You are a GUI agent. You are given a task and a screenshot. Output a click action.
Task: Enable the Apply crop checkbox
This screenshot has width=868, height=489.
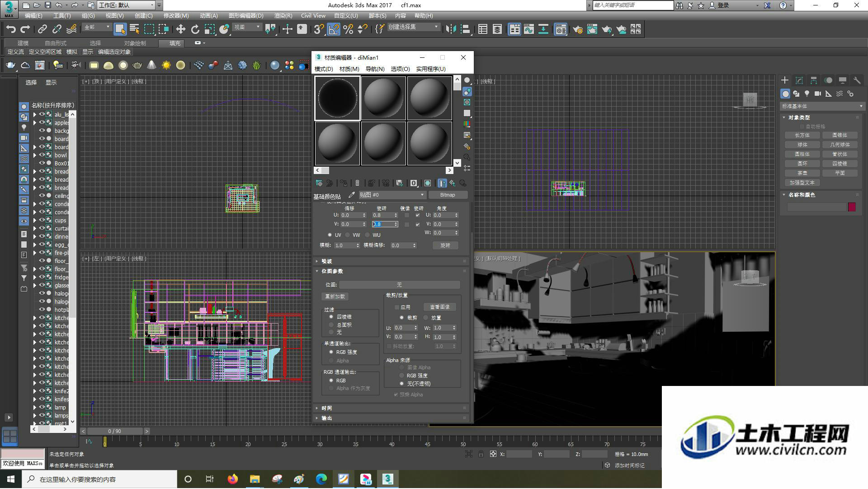[397, 307]
